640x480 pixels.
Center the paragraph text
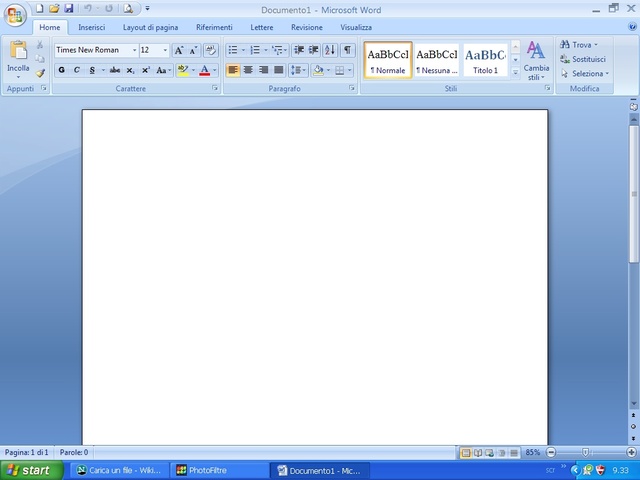click(248, 70)
